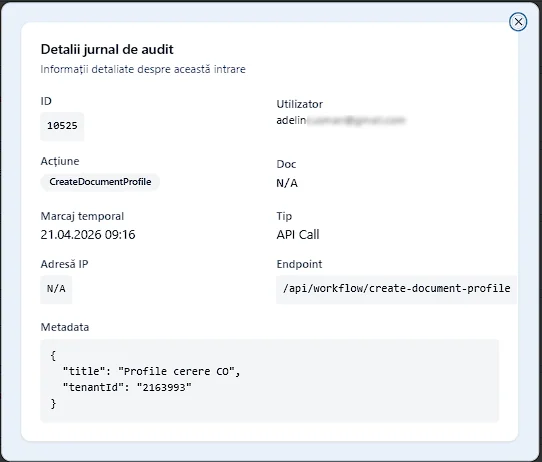Image resolution: width=542 pixels, height=462 pixels.
Task: Click the Endpoint label
Action: tap(299, 264)
